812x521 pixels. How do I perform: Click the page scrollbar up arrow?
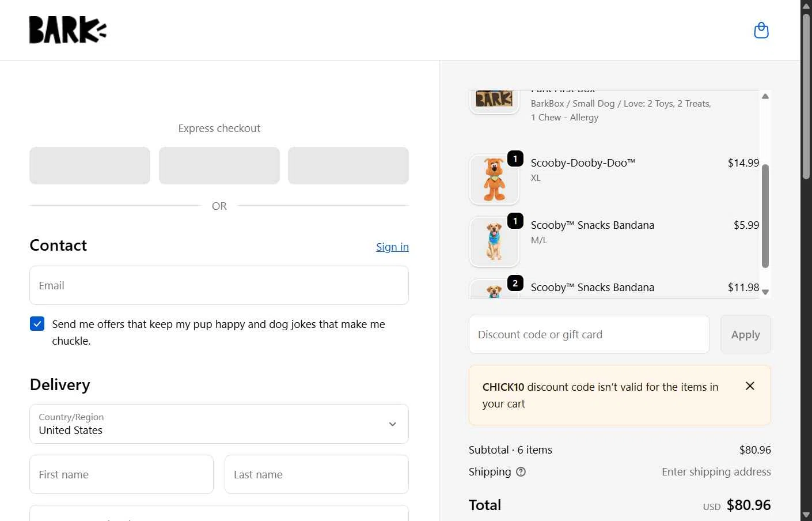point(806,6)
